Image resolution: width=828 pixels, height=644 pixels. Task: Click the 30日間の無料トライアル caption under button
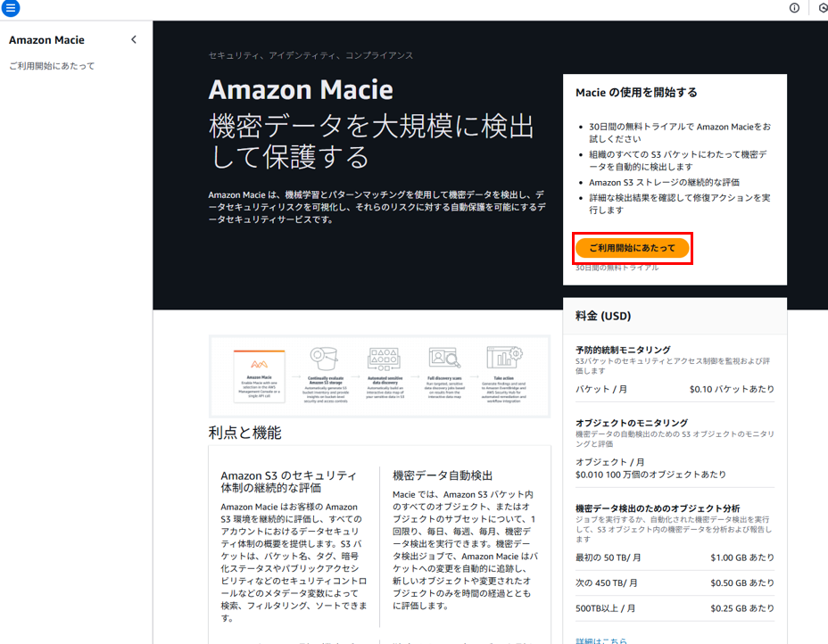pos(617,268)
